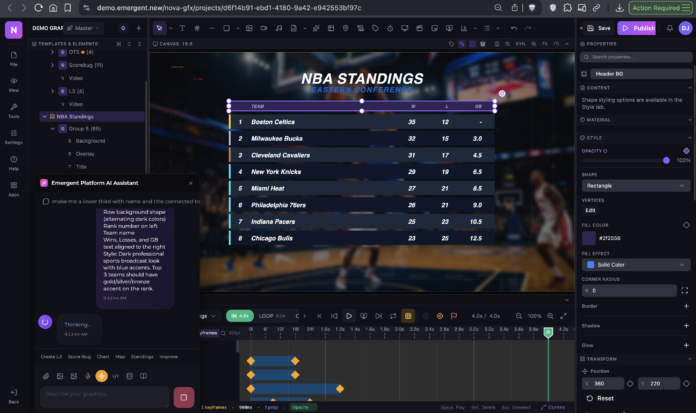This screenshot has height=413, width=696.
Task: Expand timeline to fullscreen
Action: click(x=563, y=316)
